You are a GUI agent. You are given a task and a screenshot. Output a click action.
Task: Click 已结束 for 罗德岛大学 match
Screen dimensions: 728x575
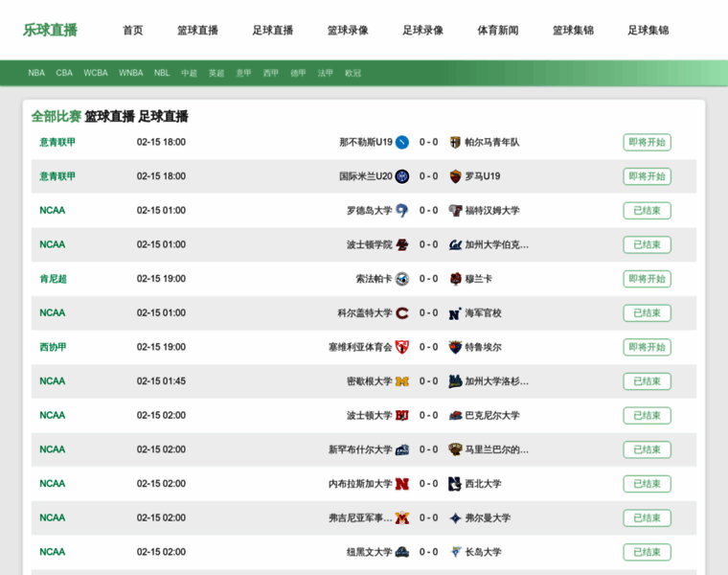click(647, 211)
